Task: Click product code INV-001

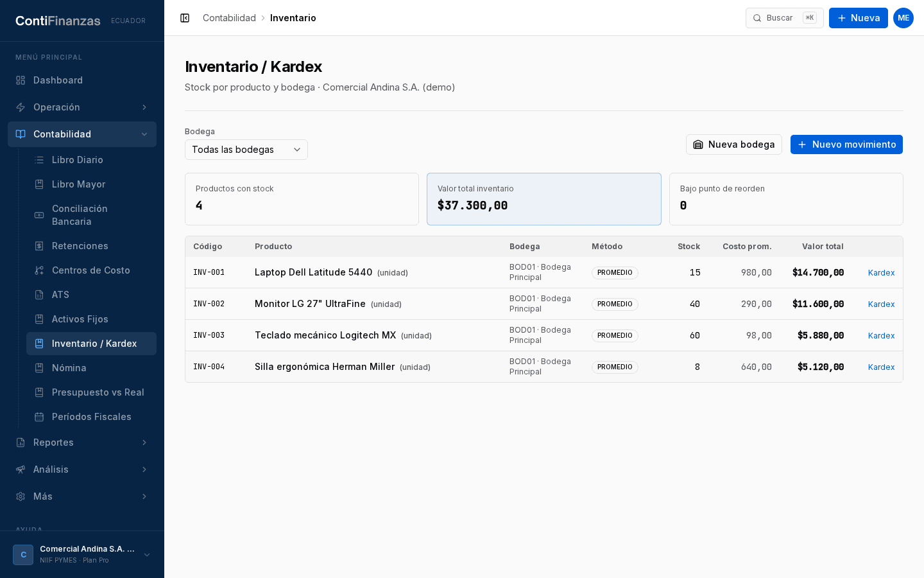Action: (209, 272)
